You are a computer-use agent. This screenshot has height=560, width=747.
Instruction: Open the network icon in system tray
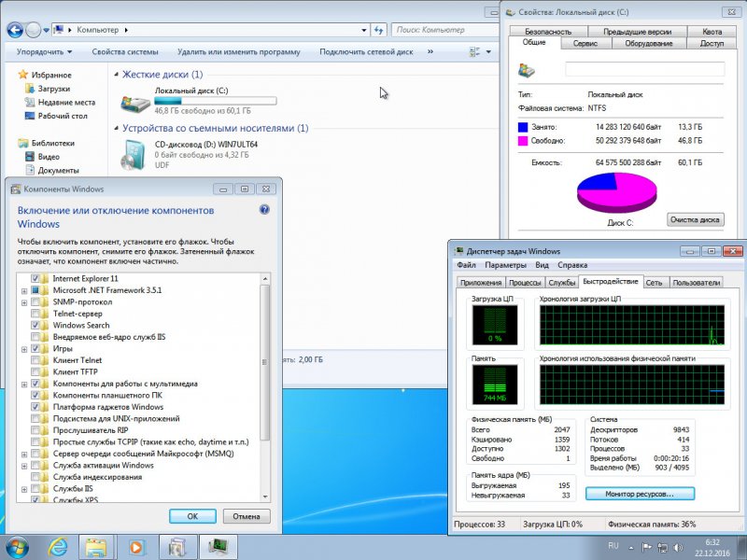[662, 548]
